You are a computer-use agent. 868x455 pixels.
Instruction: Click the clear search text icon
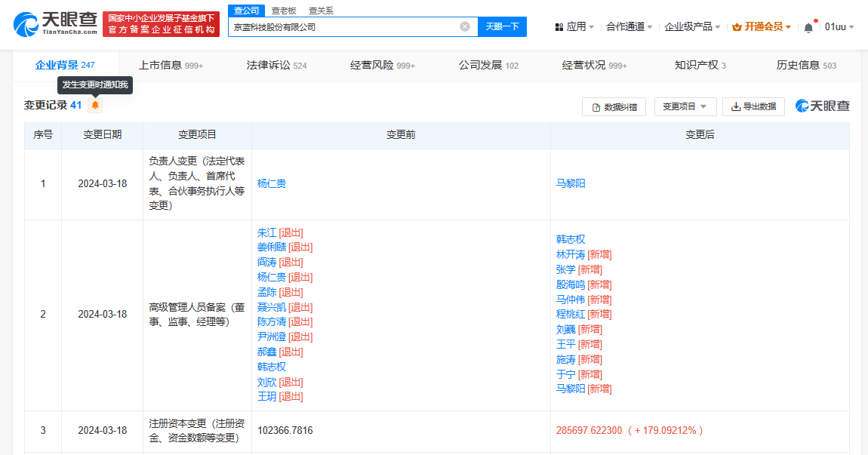(465, 27)
